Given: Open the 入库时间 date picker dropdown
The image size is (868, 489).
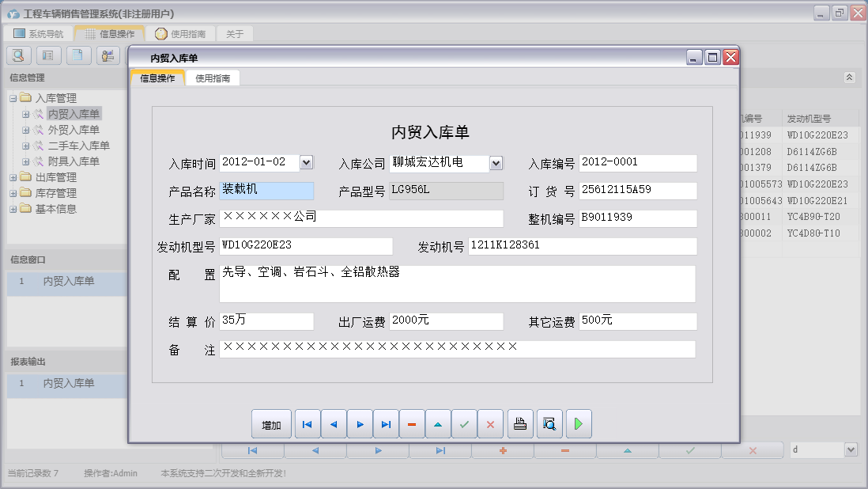Looking at the screenshot, I should 304,162.
